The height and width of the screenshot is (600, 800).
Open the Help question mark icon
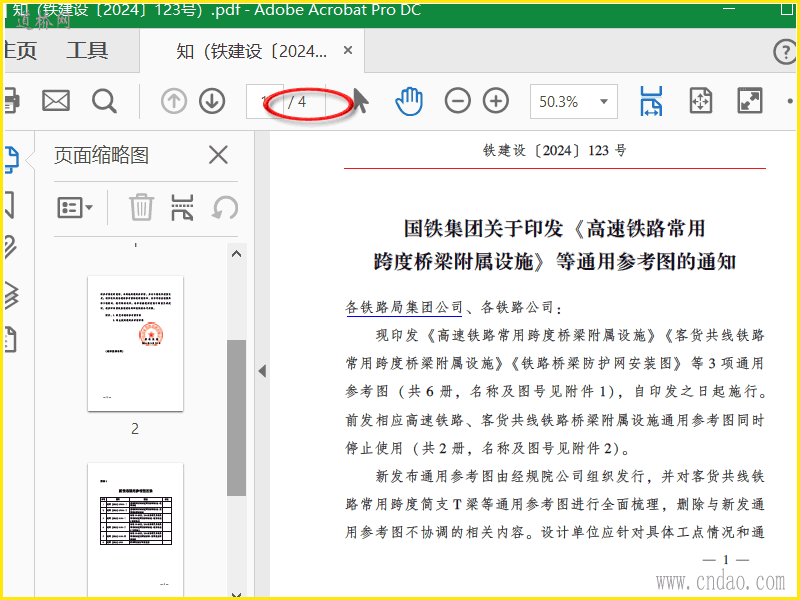(x=785, y=52)
